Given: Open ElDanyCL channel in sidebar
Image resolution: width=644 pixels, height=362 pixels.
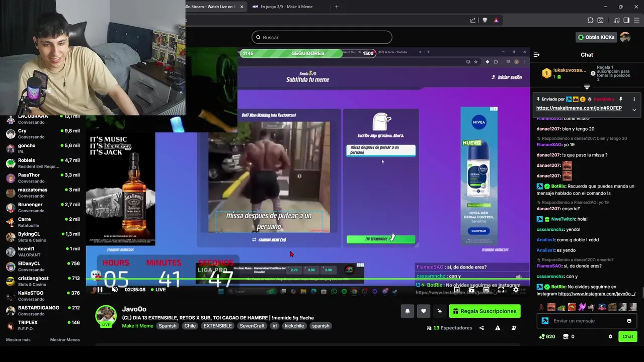Looking at the screenshot, I should click(43, 266).
